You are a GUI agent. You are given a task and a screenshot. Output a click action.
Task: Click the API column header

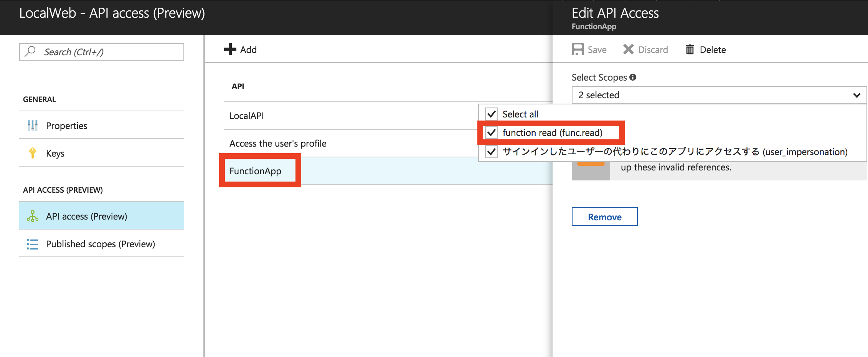tap(238, 86)
